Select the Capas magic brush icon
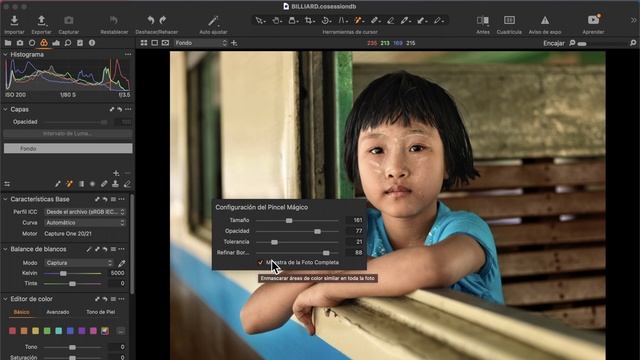The image size is (640, 360). coord(69,184)
